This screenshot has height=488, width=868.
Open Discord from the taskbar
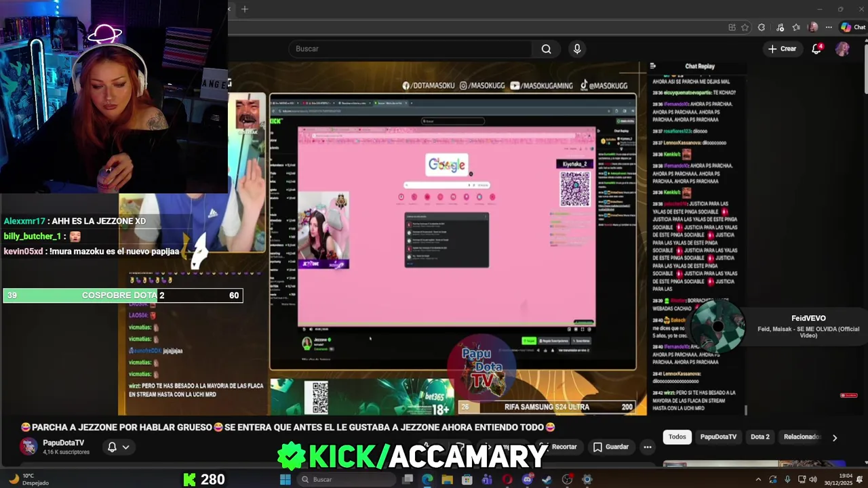[528, 479]
